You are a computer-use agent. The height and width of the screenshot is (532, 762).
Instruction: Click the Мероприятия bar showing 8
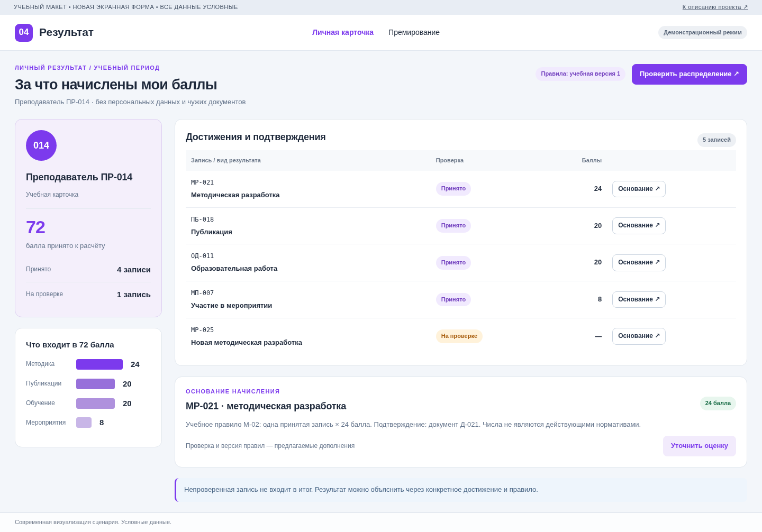tap(84, 423)
